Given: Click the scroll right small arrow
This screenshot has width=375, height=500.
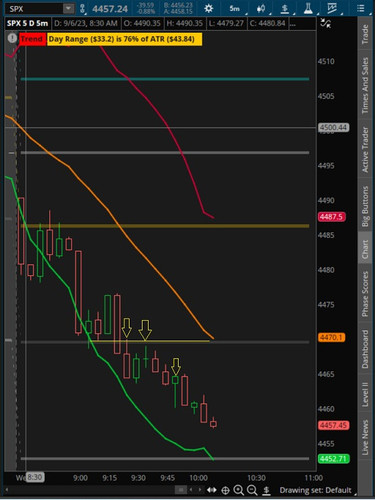Looking at the screenshot, I should pos(200,490).
